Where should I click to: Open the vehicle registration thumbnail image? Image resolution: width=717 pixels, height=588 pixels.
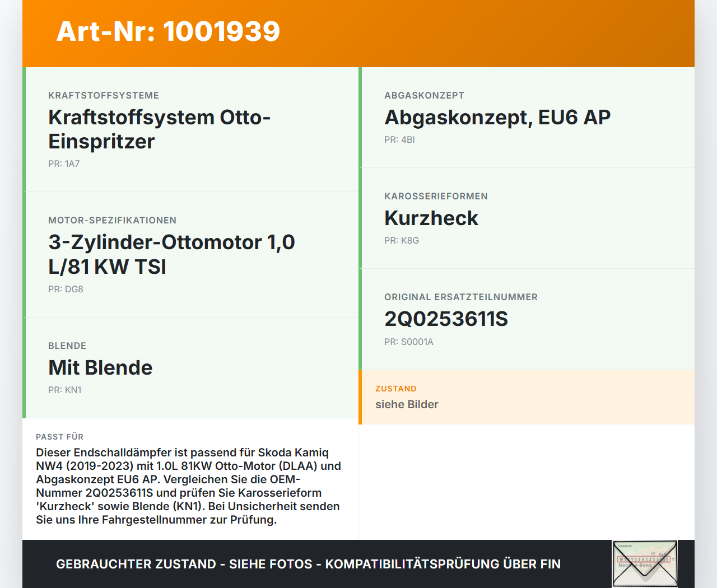pyautogui.click(x=645, y=564)
